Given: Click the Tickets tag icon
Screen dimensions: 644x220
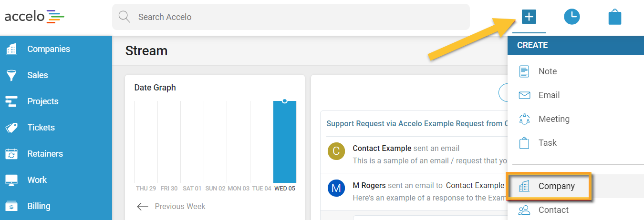Looking at the screenshot, I should (11, 128).
